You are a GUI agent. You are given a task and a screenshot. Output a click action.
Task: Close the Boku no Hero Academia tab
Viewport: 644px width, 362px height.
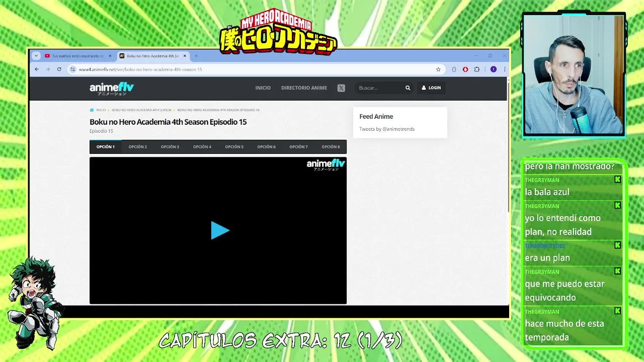click(185, 56)
